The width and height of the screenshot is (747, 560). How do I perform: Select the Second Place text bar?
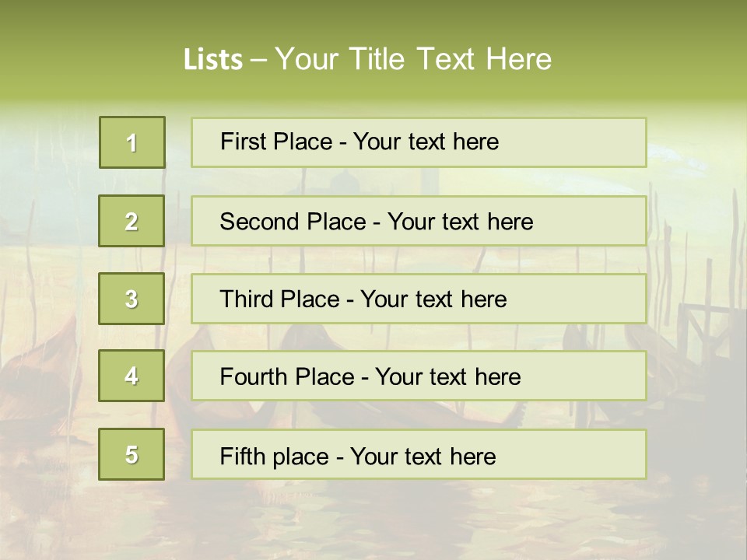point(419,221)
